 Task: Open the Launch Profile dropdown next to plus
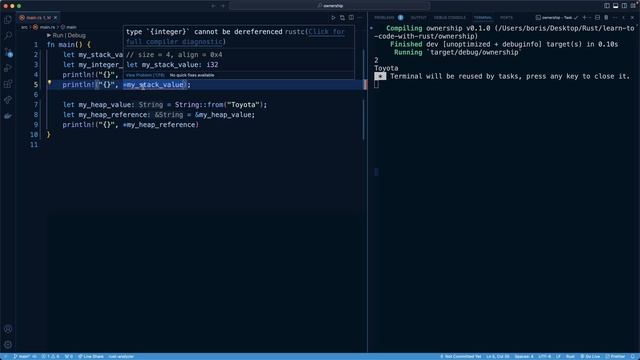pos(589,18)
